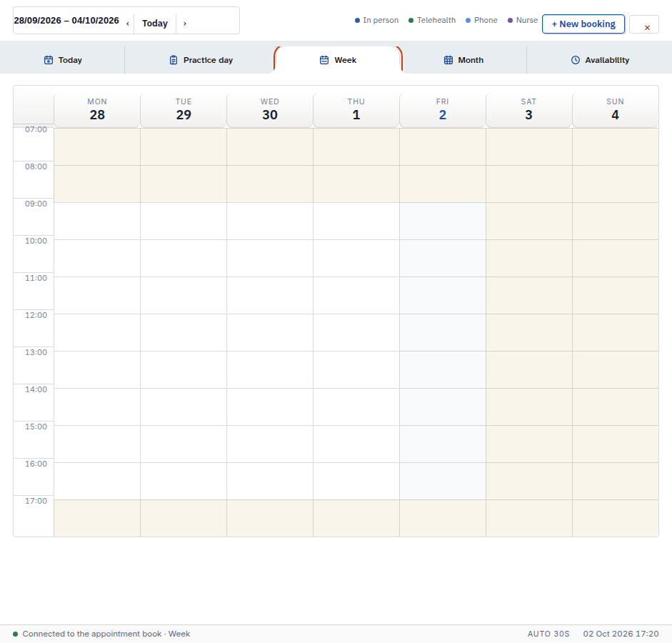
Task: Click the Connected to the appointment book status
Action: pyautogui.click(x=106, y=634)
